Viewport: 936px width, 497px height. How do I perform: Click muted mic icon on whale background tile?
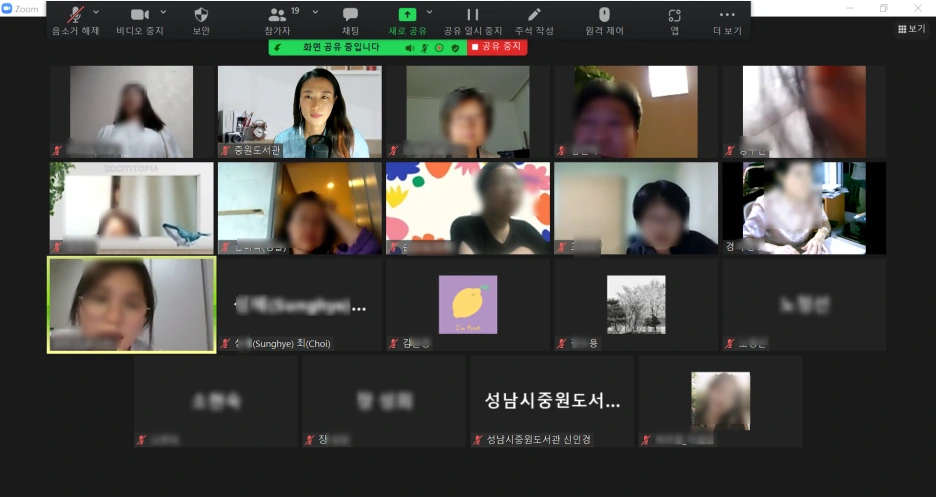point(57,247)
